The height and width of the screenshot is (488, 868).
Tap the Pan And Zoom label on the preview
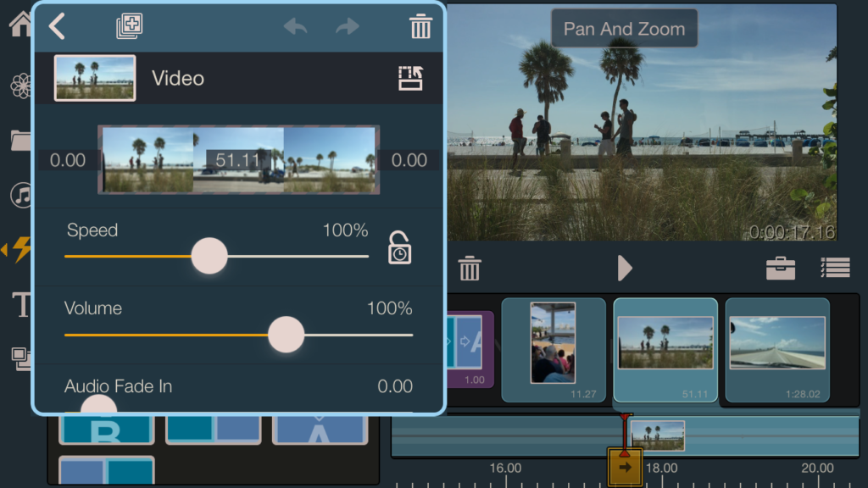click(x=623, y=28)
